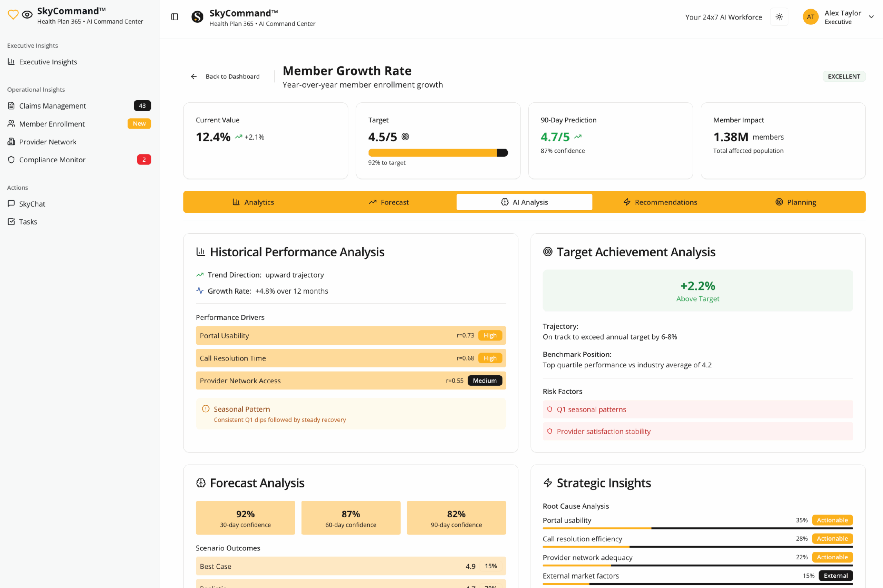Open Provider Network sidebar item
This screenshot has height=588, width=883.
pos(48,142)
